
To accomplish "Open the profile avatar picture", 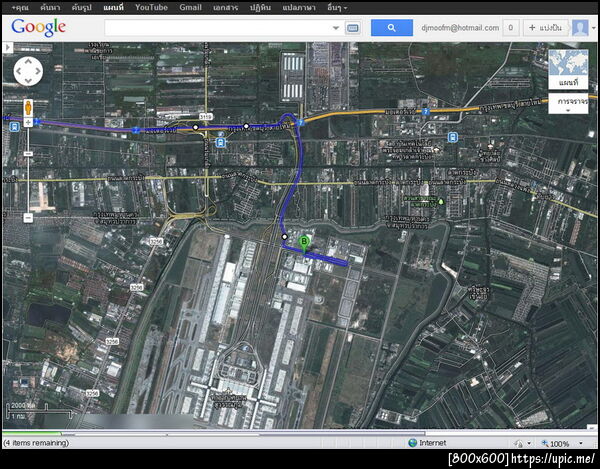I will click(580, 28).
